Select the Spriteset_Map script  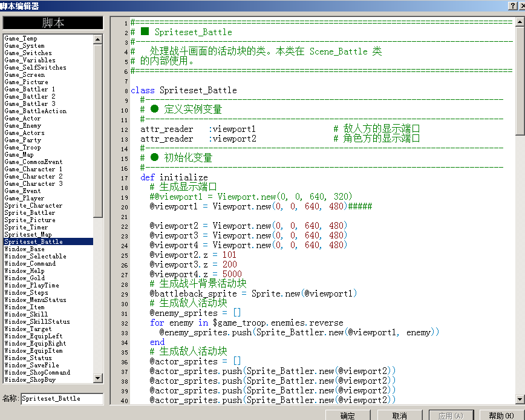click(x=48, y=234)
